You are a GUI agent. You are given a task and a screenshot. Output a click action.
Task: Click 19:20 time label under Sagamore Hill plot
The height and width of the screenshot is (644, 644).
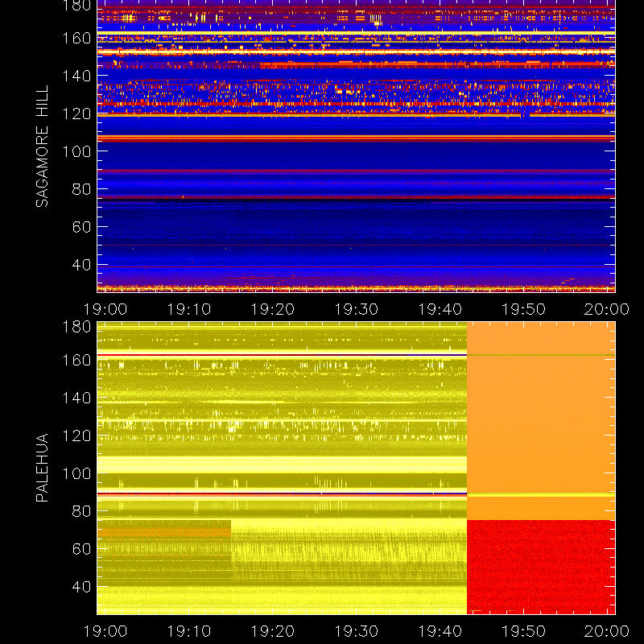pos(273,309)
